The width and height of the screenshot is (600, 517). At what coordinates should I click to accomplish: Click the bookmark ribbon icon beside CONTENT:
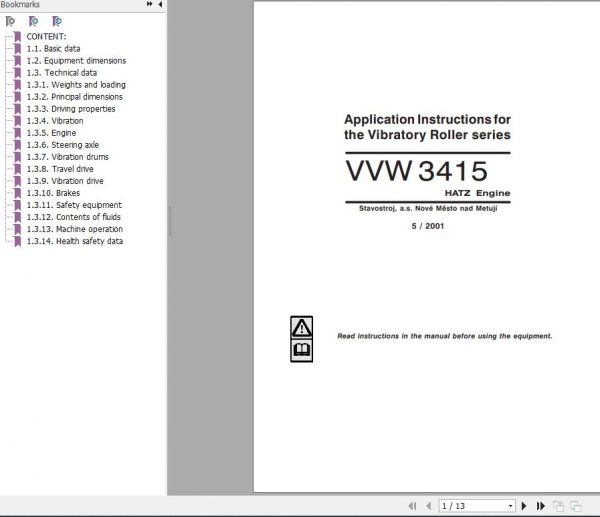pos(17,37)
